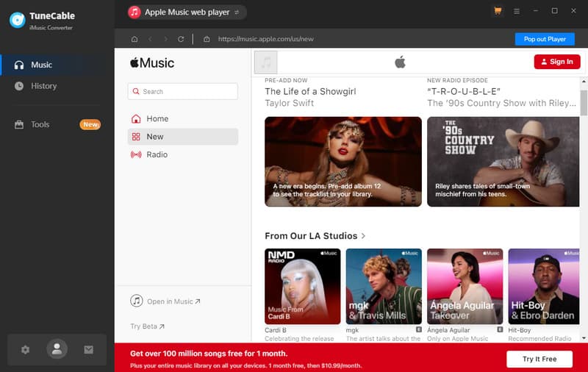Open the '90s Country Show banner
This screenshot has height=372, width=588.
[x=503, y=162]
